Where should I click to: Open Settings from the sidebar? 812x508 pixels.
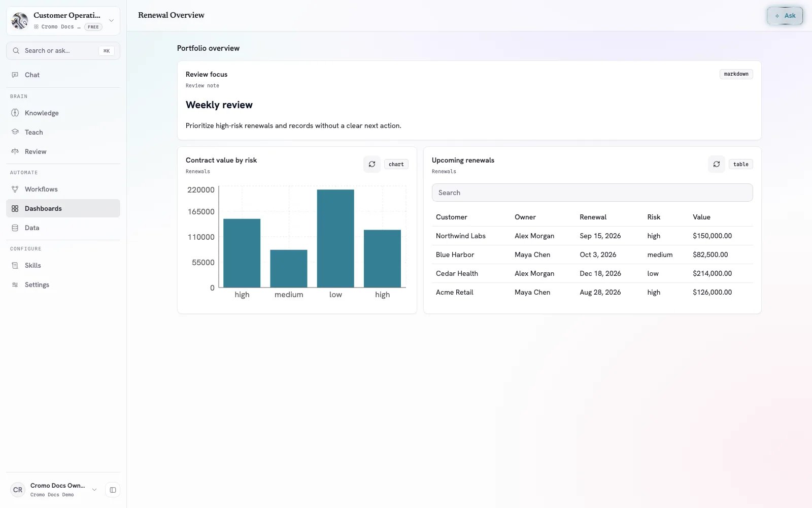(63, 284)
